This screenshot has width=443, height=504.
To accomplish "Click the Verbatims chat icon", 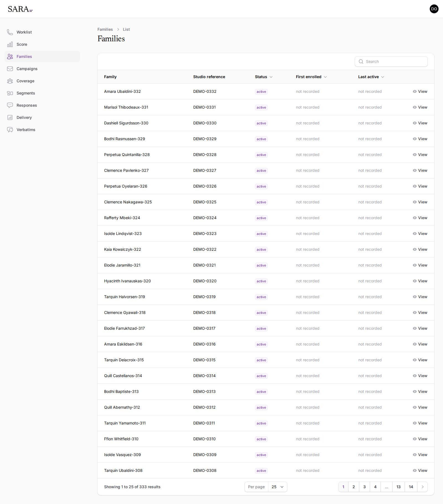I will coord(10,130).
